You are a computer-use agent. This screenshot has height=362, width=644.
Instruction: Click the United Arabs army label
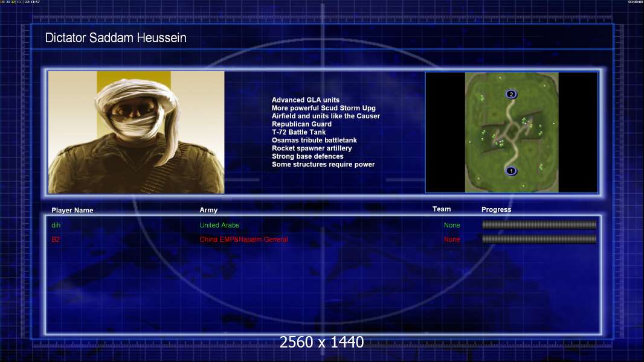(219, 225)
